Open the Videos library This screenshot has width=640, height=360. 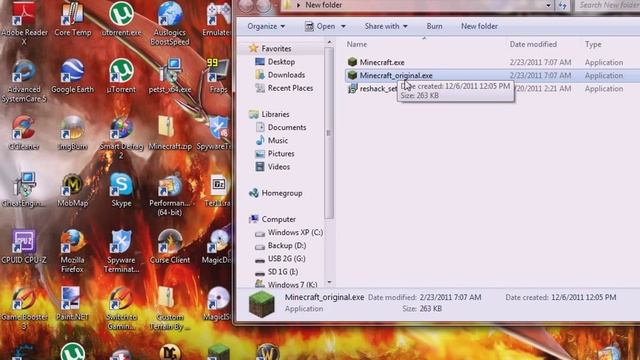(279, 167)
